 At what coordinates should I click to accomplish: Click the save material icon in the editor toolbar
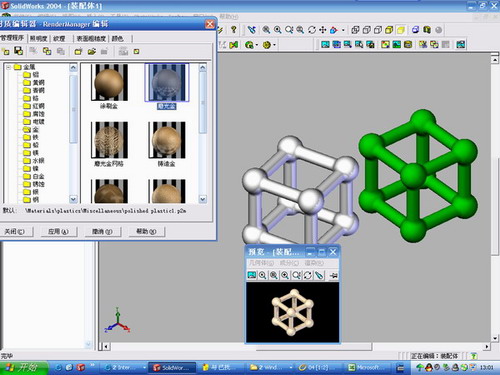click(x=18, y=51)
